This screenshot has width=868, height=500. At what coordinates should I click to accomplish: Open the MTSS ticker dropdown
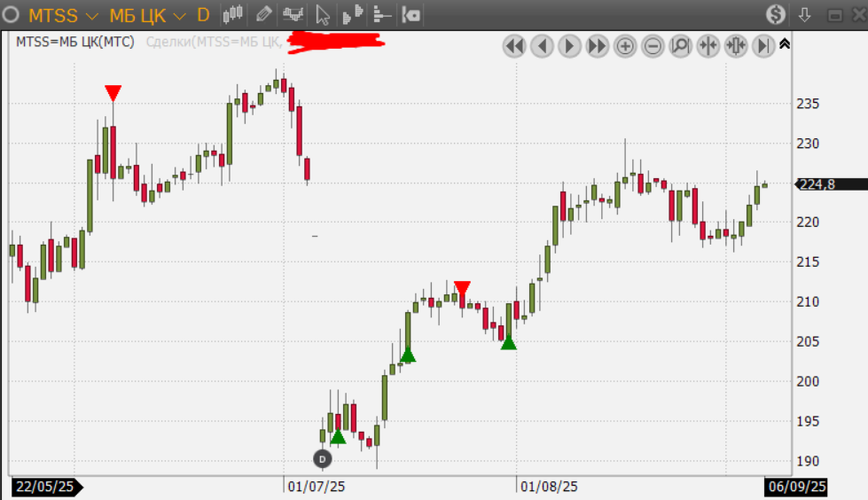[63, 16]
